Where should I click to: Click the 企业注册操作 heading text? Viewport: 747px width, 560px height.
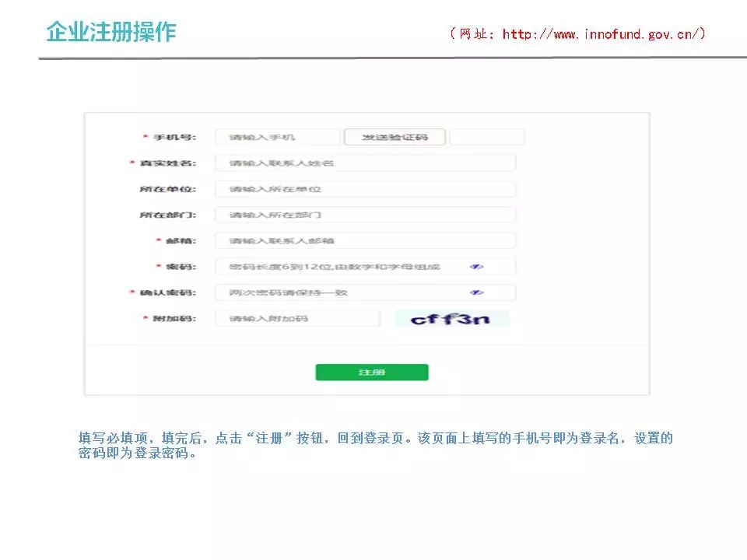coord(111,32)
